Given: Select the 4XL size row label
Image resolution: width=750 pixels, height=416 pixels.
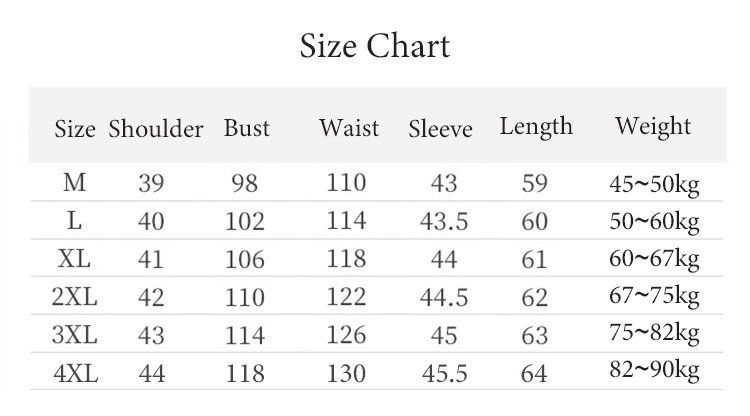Looking at the screenshot, I should tap(74, 373).
